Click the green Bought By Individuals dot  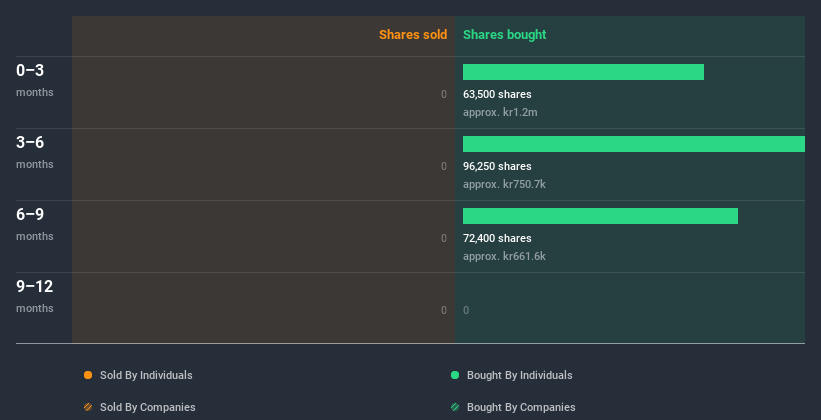coord(455,375)
